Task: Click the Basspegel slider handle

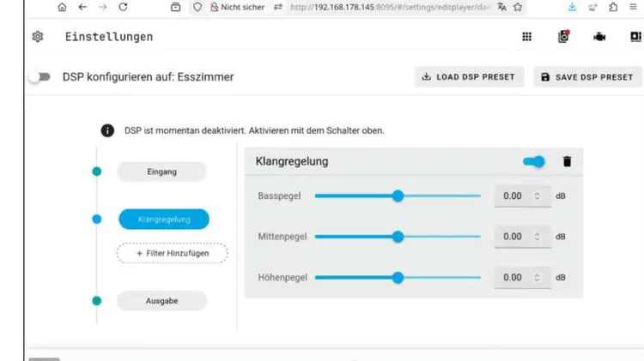Action: [398, 196]
